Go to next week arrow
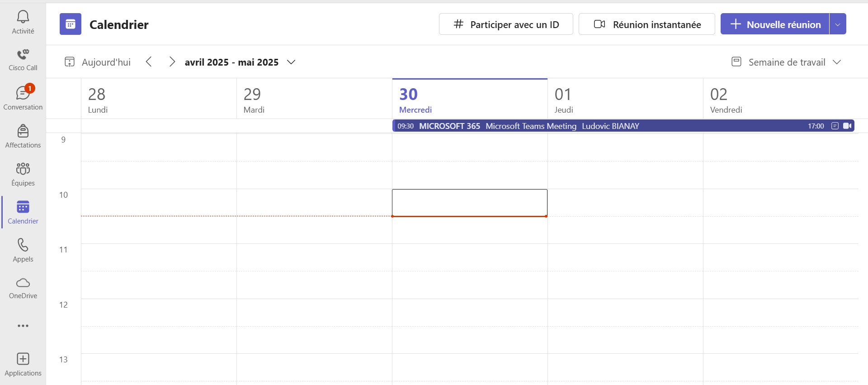This screenshot has height=385, width=868. click(x=172, y=62)
